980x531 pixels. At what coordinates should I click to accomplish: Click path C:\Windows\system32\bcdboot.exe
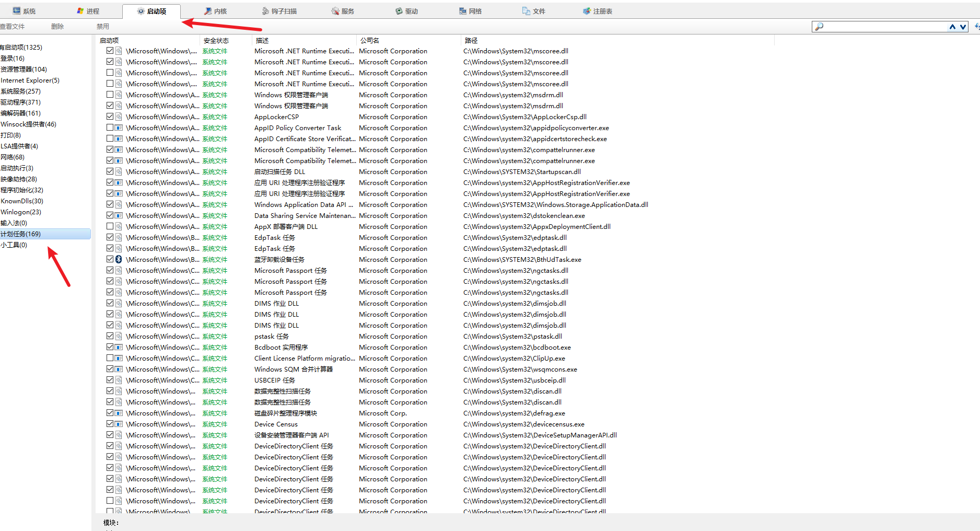click(517, 347)
